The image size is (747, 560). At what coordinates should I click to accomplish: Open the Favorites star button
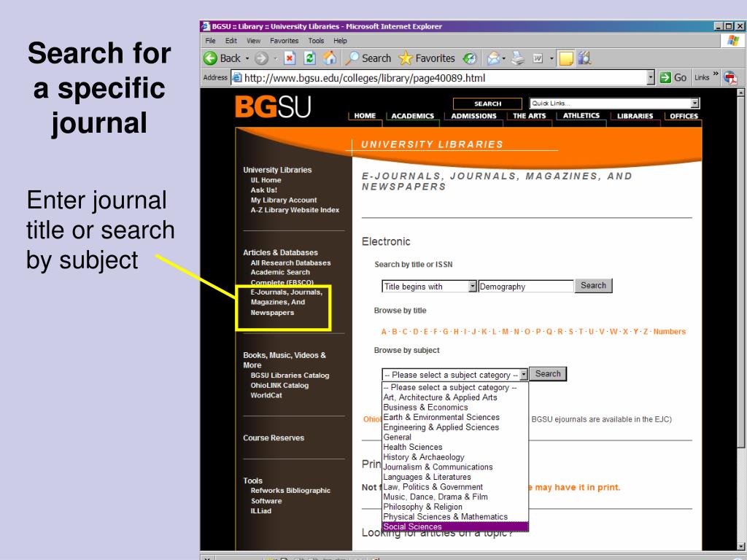(427, 58)
